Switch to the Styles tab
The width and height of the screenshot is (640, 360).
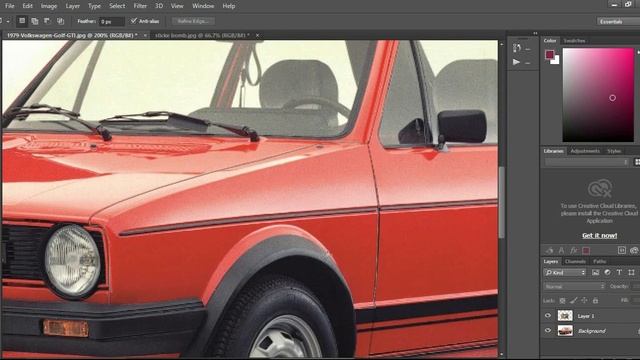[614, 151]
